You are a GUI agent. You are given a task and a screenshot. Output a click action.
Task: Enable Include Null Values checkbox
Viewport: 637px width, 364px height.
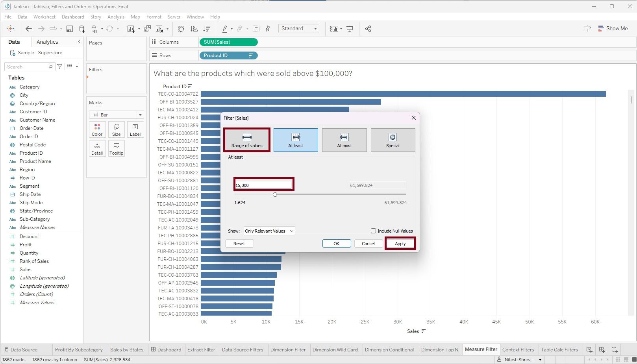click(x=373, y=231)
